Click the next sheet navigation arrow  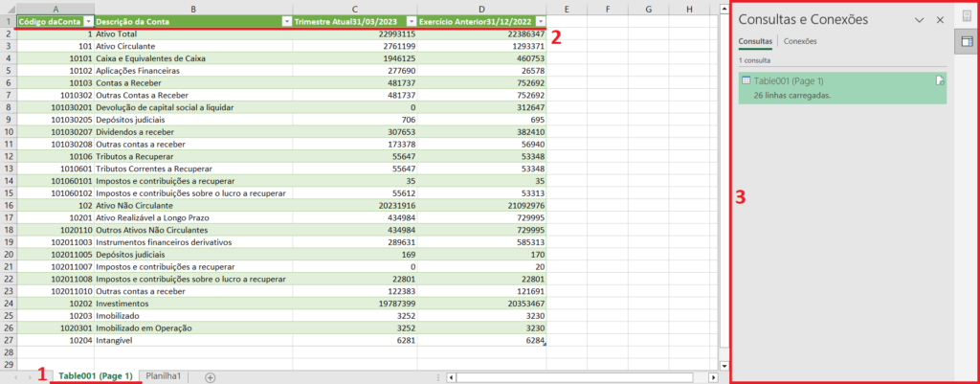(29, 377)
